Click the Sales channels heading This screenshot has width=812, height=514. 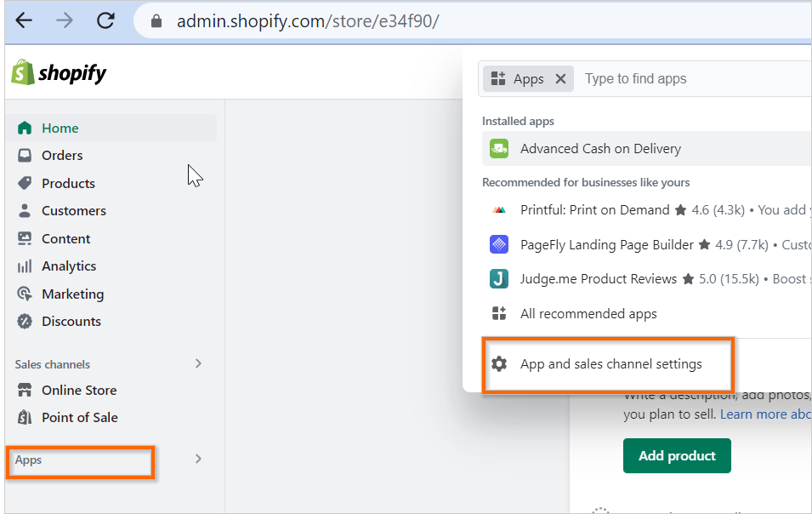pyautogui.click(x=53, y=364)
